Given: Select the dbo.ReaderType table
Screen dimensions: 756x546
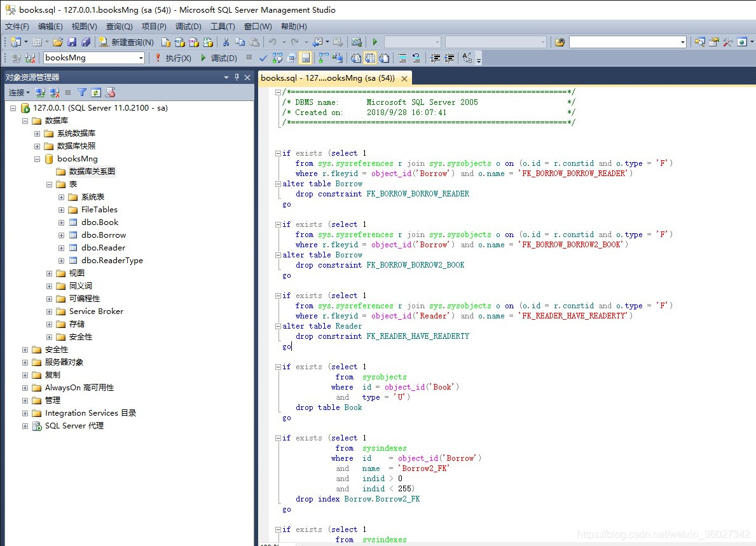Looking at the screenshot, I should 112,260.
